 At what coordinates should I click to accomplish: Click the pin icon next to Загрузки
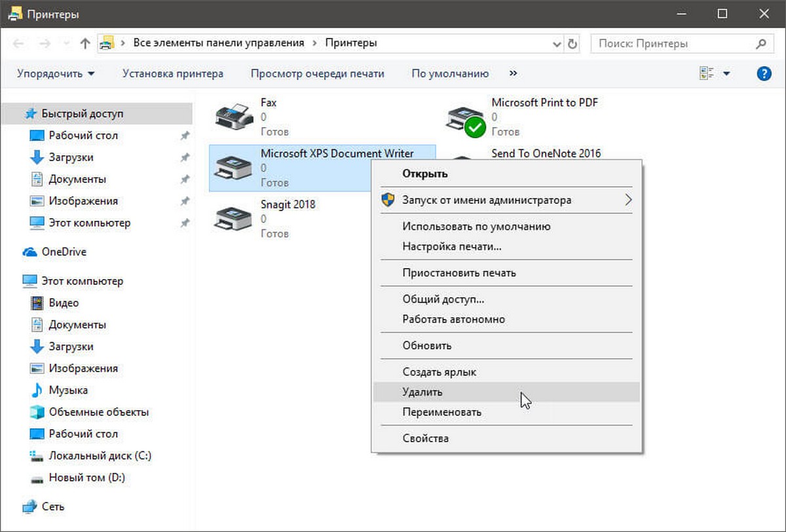[185, 157]
